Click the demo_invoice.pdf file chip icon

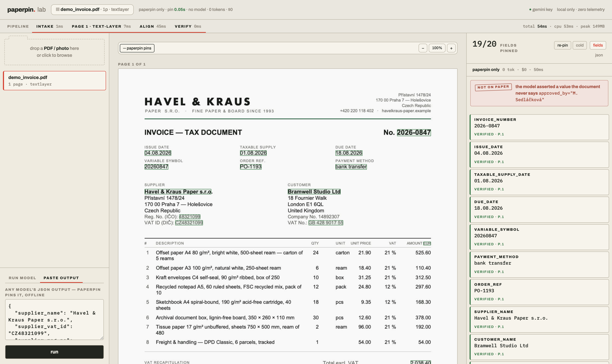tap(58, 9)
